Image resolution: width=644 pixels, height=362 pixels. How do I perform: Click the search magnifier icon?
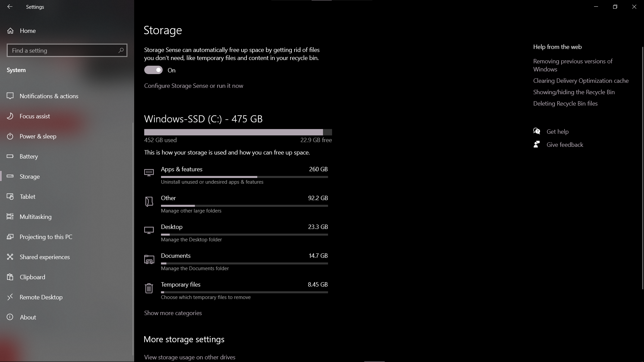121,50
